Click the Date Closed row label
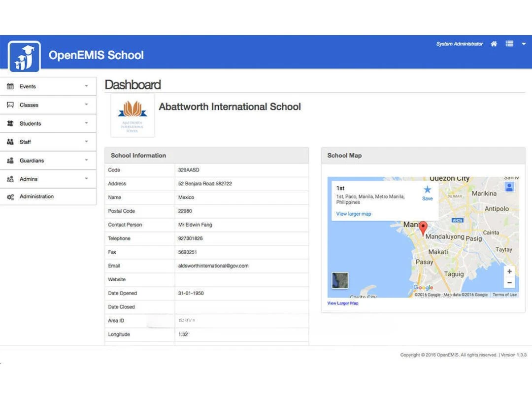Image resolution: width=532 pixels, height=399 pixels. click(x=121, y=307)
